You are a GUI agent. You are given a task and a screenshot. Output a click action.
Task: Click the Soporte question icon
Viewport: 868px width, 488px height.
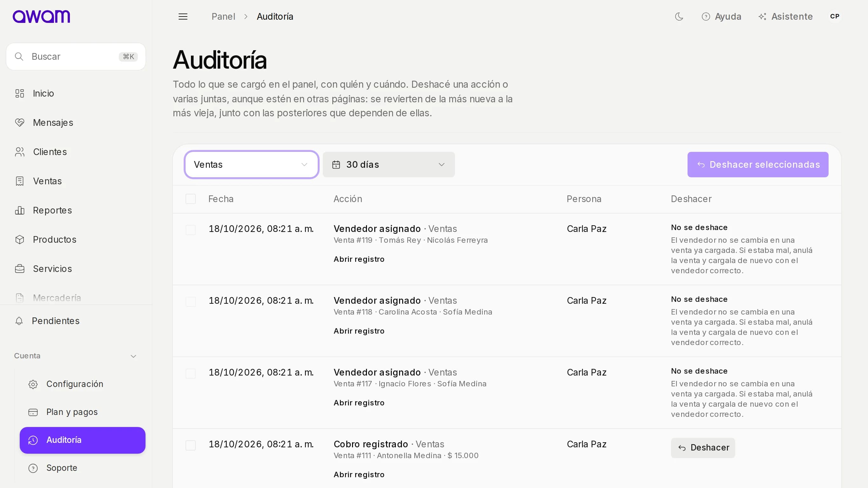point(33,468)
